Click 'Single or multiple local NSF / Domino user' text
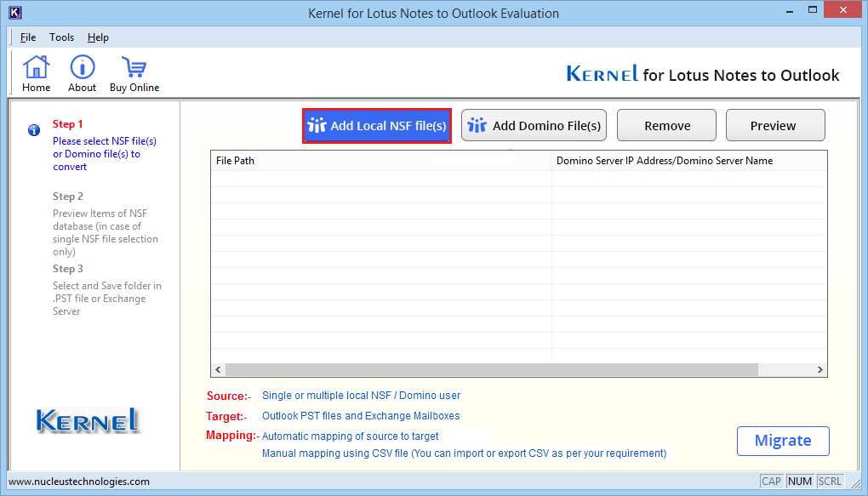The width and height of the screenshot is (868, 496). (361, 396)
